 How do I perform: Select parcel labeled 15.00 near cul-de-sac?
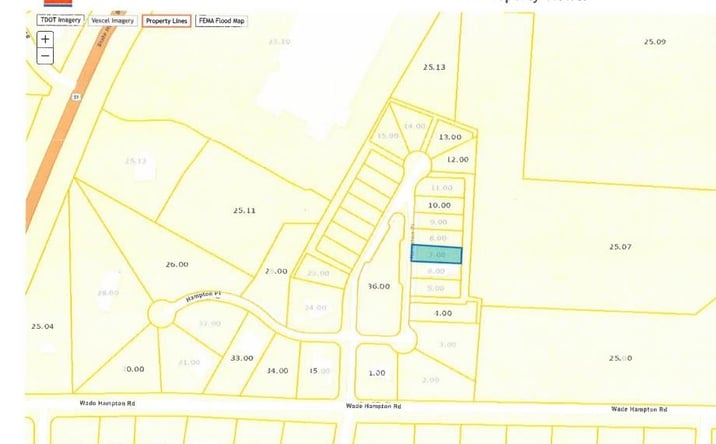388,136
